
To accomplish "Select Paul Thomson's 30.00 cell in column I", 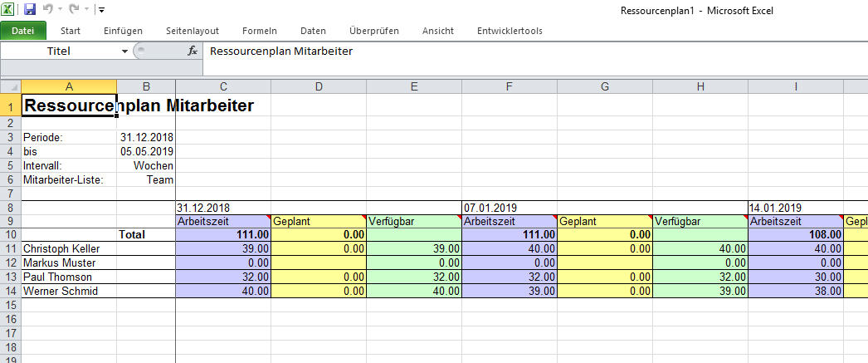I will click(x=796, y=277).
